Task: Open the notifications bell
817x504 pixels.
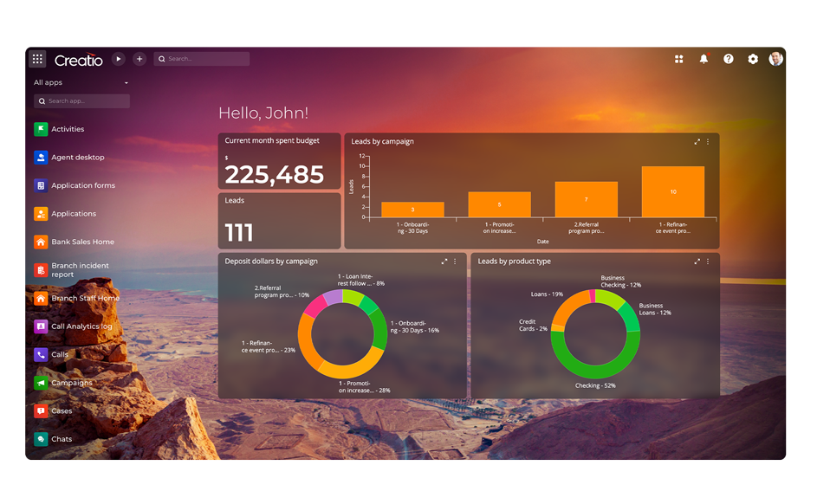Action: point(704,58)
